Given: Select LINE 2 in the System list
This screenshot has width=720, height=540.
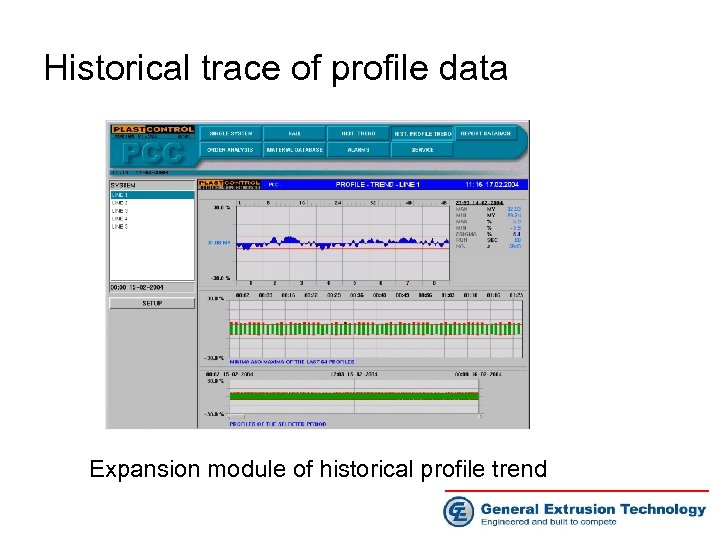Looking at the screenshot, I should point(152,203).
